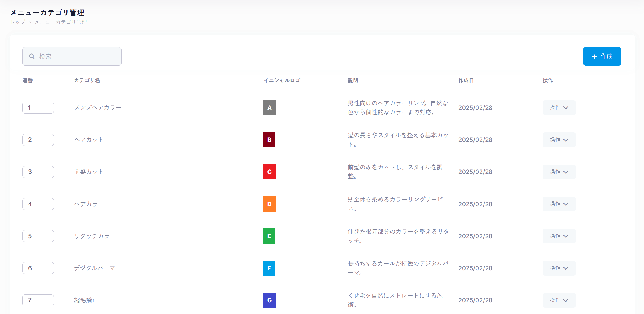
Task: Expand 操作 menu for 前髪カット
Action: click(559, 172)
